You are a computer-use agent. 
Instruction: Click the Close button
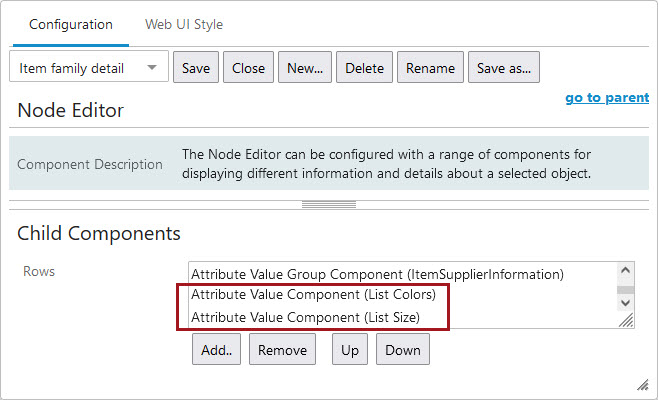tap(248, 68)
